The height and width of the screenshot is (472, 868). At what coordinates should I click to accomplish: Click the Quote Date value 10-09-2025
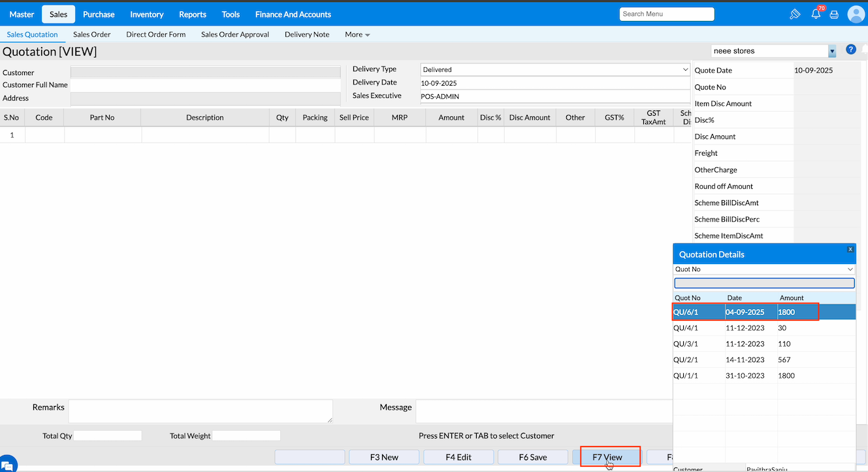[813, 71]
